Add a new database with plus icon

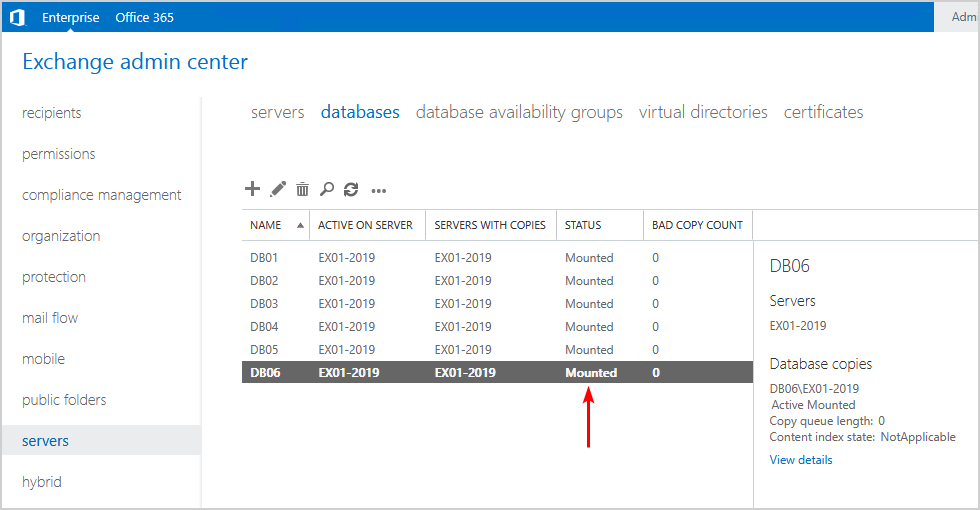(253, 189)
